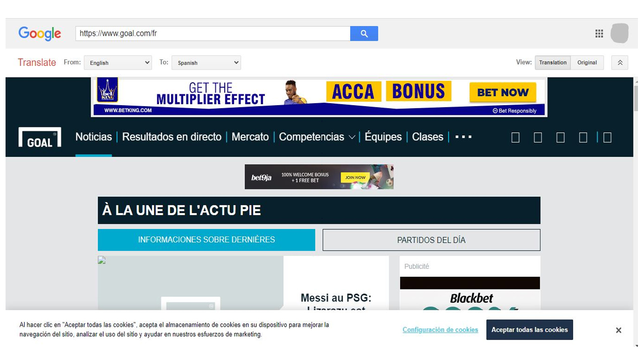644x363 pixels.
Task: Open the Clases menu item
Action: (428, 136)
